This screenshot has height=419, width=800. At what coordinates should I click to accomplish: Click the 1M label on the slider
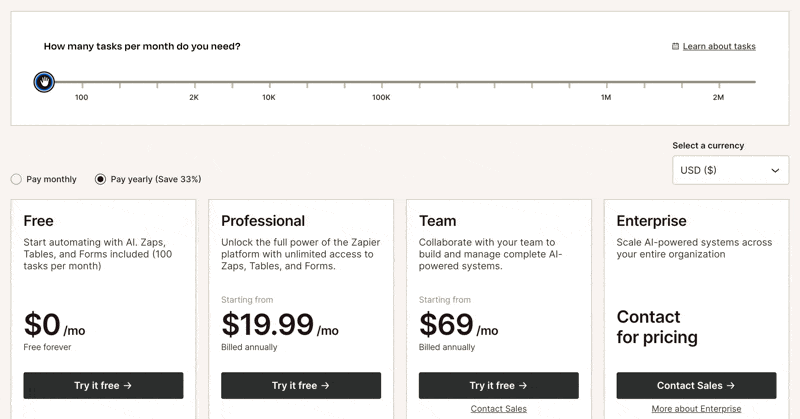[x=606, y=97]
